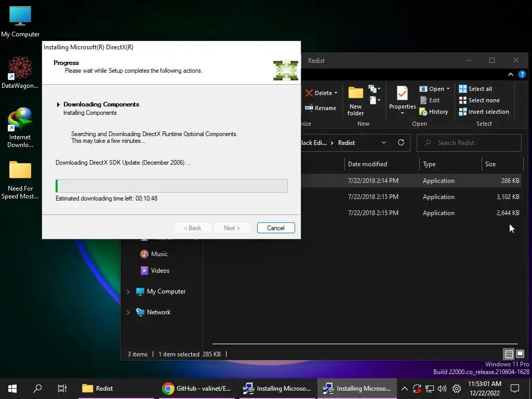Refresh the Redist folder view
Viewport: 532px width, 399px height.
click(401, 142)
